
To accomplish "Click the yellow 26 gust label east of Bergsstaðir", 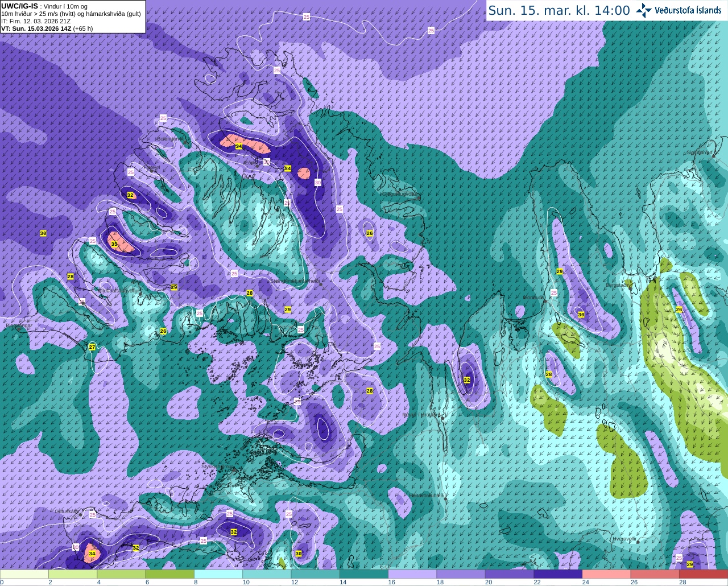I will pyautogui.click(x=679, y=309).
